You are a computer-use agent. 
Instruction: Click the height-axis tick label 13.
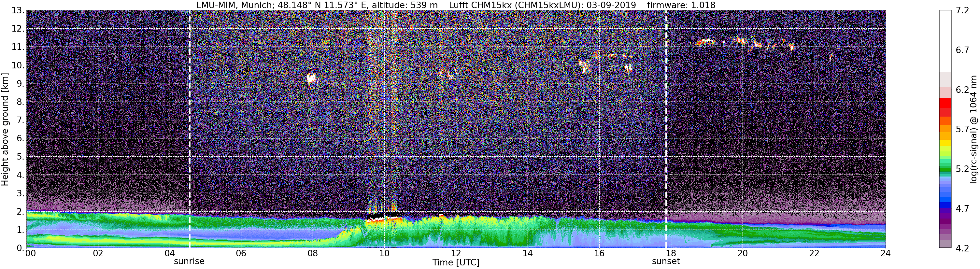(18, 11)
